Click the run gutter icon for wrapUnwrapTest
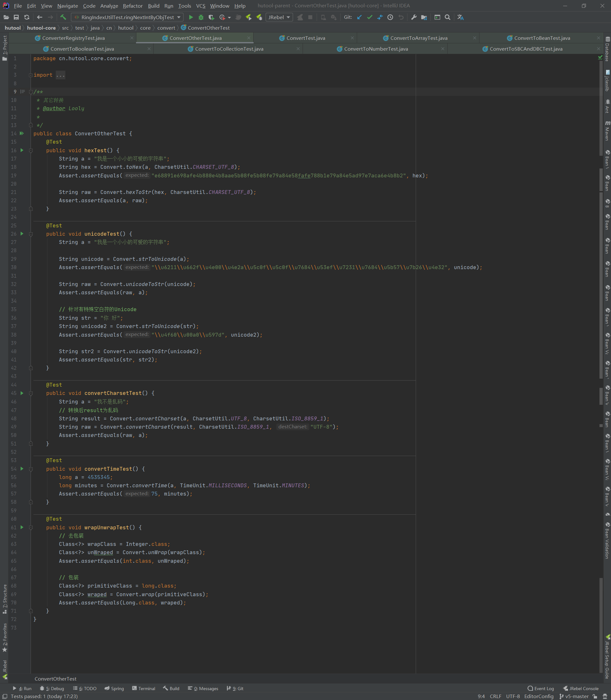611x700 pixels. pos(22,527)
